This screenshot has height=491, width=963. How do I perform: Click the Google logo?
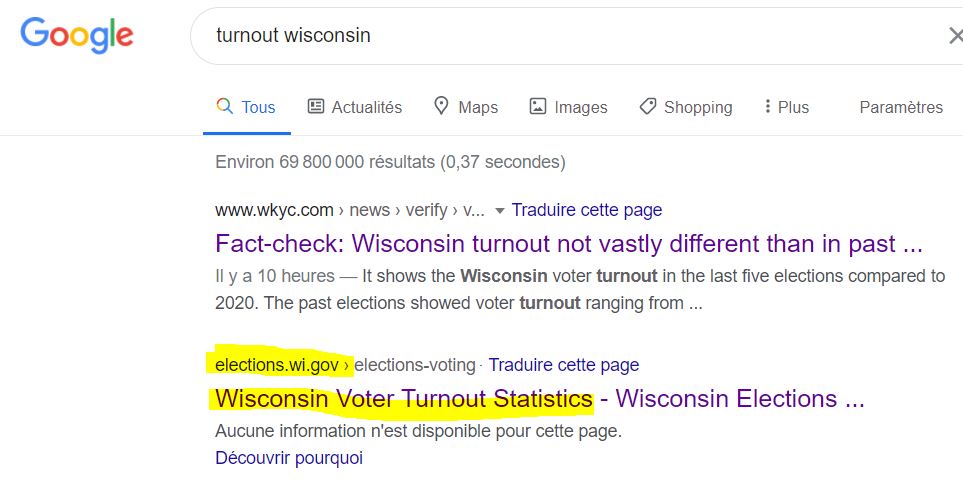point(77,35)
